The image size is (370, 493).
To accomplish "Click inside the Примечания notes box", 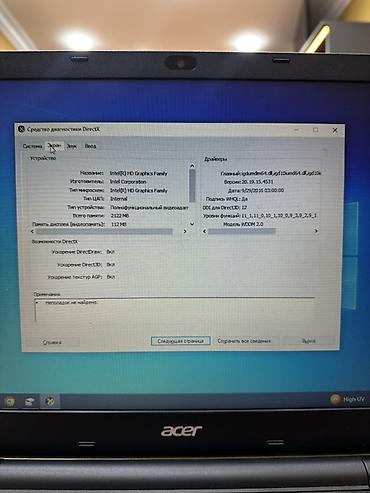I will [x=175, y=310].
